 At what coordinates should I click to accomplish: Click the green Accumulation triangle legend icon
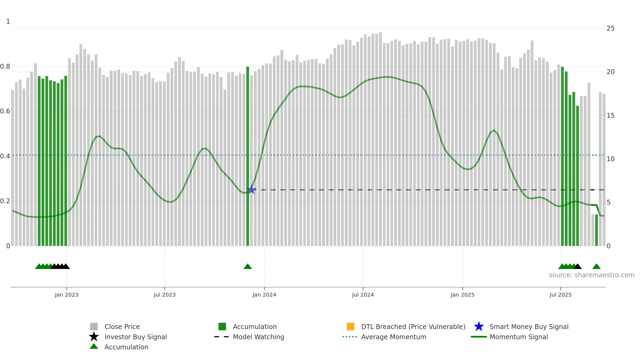tap(94, 346)
